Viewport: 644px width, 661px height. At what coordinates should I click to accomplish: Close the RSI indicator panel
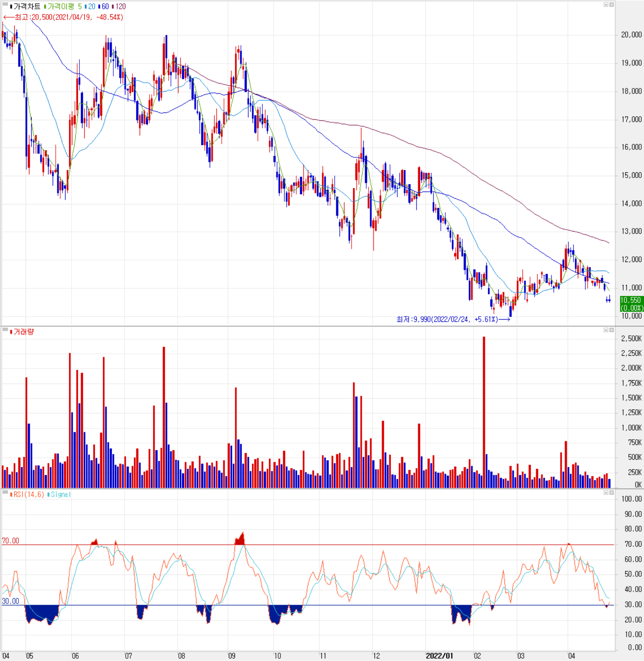[611, 492]
